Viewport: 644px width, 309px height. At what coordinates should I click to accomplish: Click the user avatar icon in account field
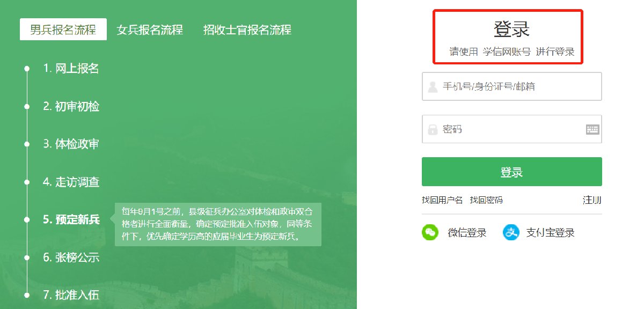[433, 87]
